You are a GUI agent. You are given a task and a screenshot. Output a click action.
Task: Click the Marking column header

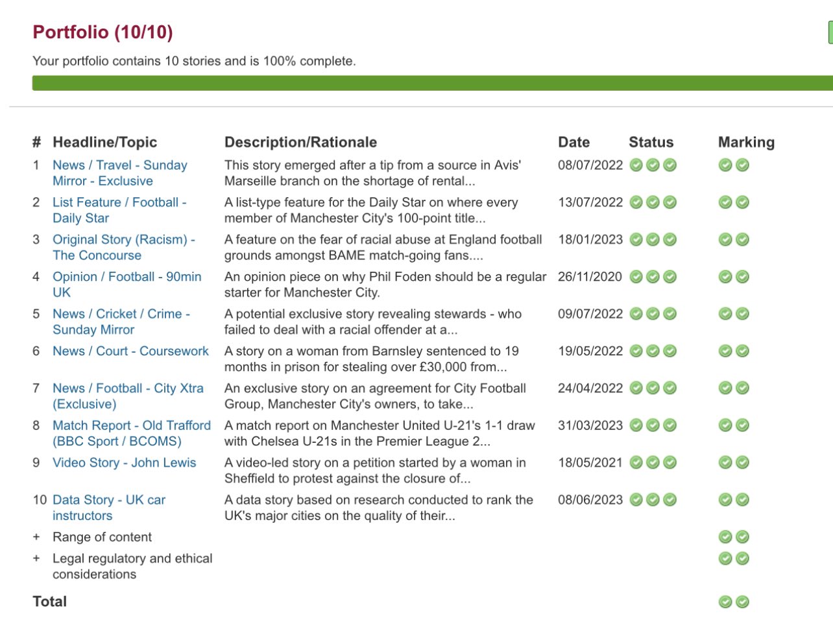click(x=746, y=142)
